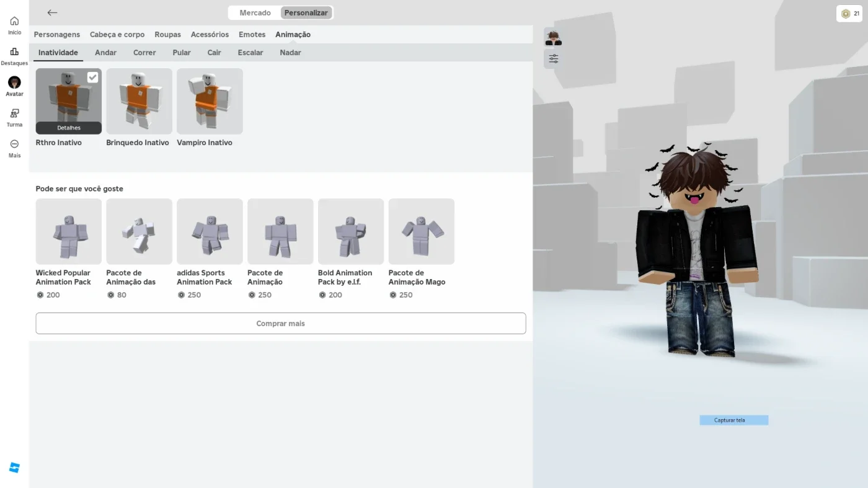Select the Cair sub-tab
This screenshot has width=868, height=488.
point(214,53)
